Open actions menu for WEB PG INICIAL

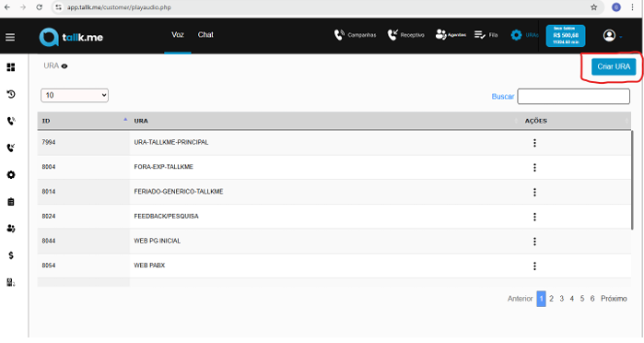534,242
